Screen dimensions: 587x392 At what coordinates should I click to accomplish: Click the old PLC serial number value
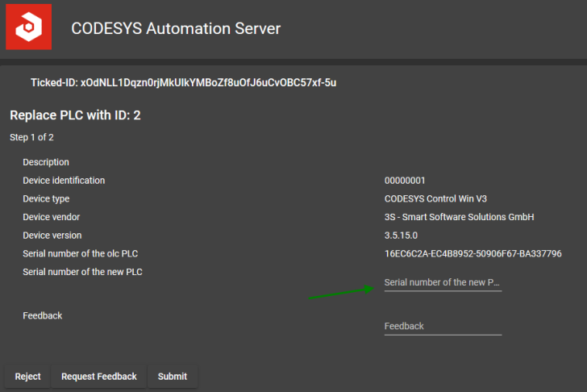pos(473,254)
